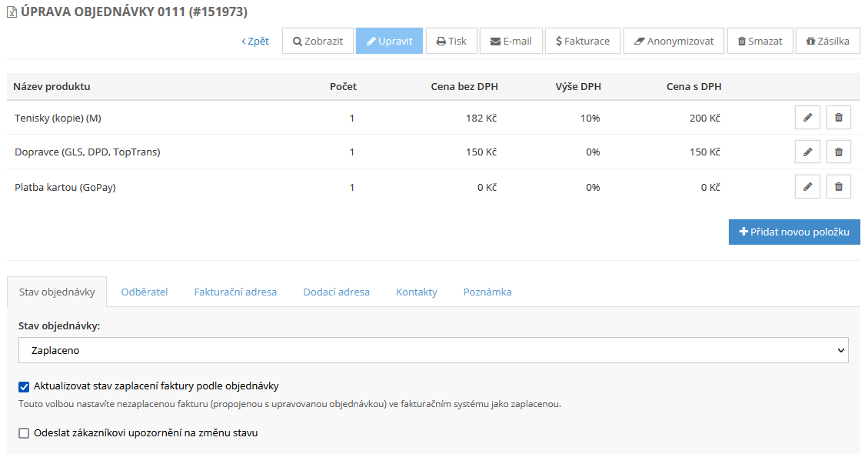Uncheck Aktualizovat stav zaplacení faktury checkbox
Screen dimensions: 868x454
click(24, 386)
